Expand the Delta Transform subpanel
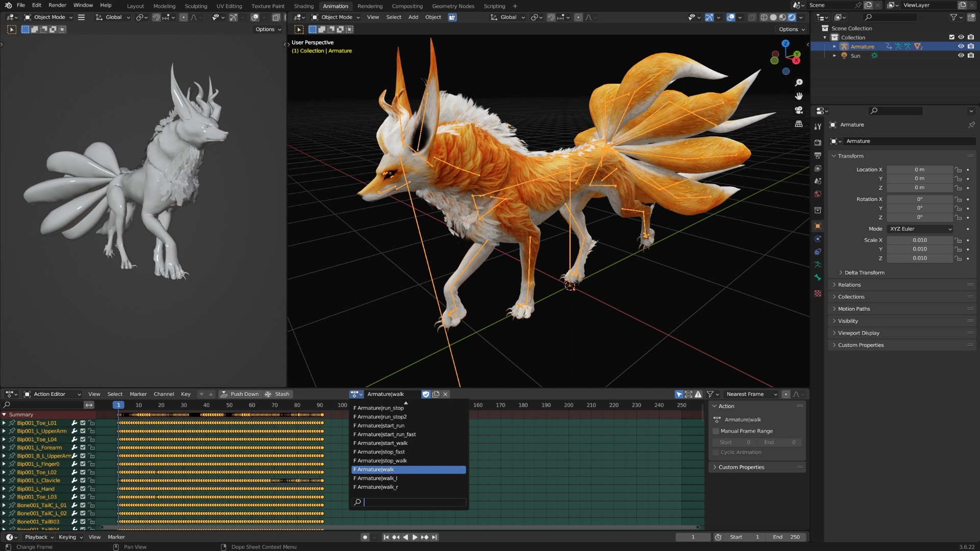This screenshot has width=980, height=551. [864, 273]
